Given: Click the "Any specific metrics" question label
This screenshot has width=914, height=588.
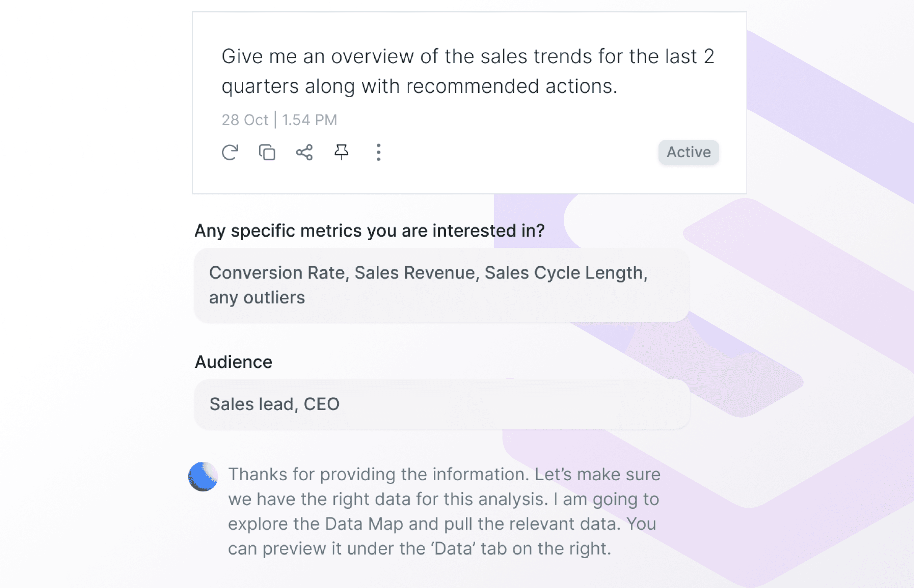Looking at the screenshot, I should pos(369,231).
